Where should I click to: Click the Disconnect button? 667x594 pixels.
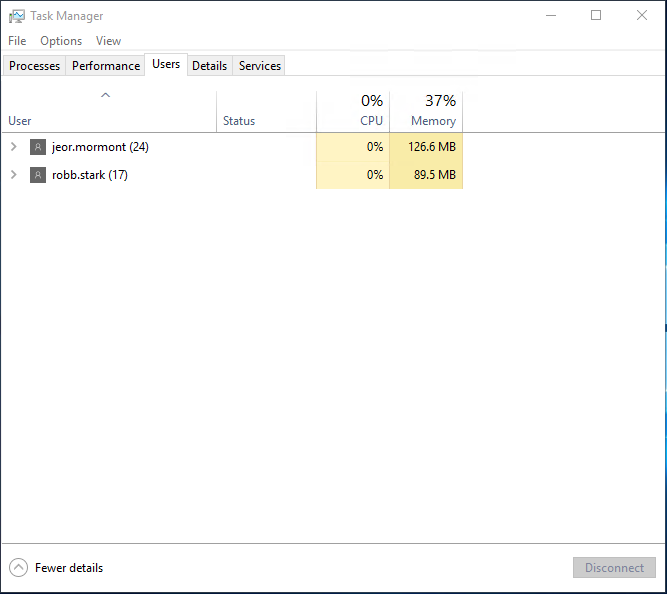[x=614, y=568]
